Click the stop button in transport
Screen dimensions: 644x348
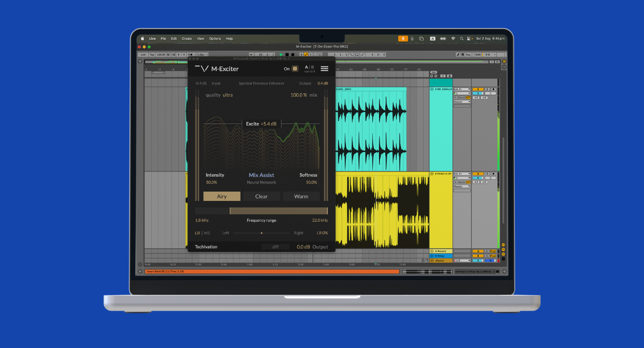[287, 54]
